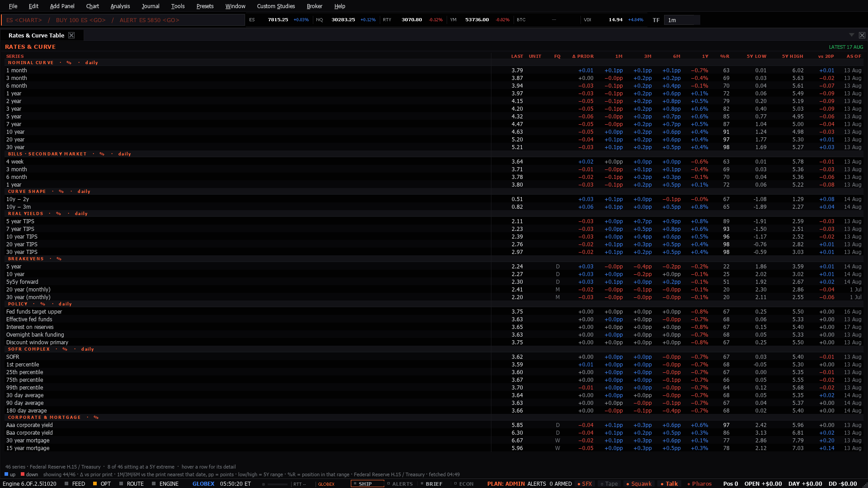Close the Rates & Curve Table tab
This screenshot has width=868, height=488.
click(x=71, y=35)
